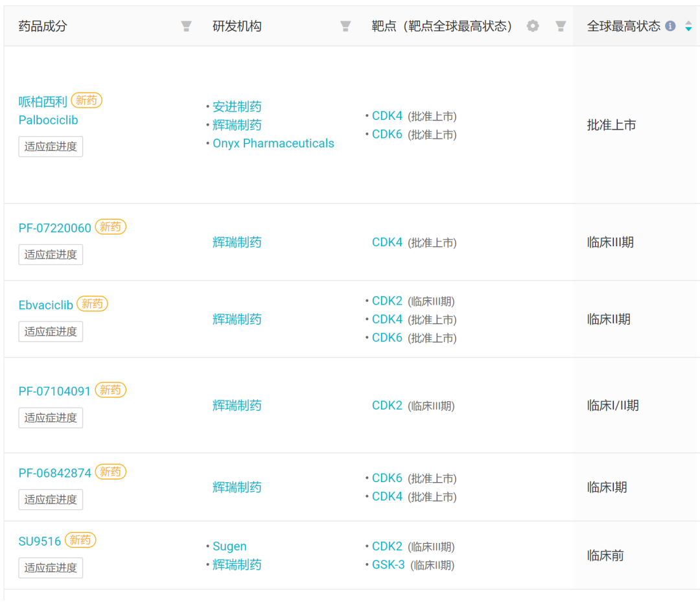Sort by 全球最高状态 using the arrows
This screenshot has width=700, height=602.
coord(688,27)
